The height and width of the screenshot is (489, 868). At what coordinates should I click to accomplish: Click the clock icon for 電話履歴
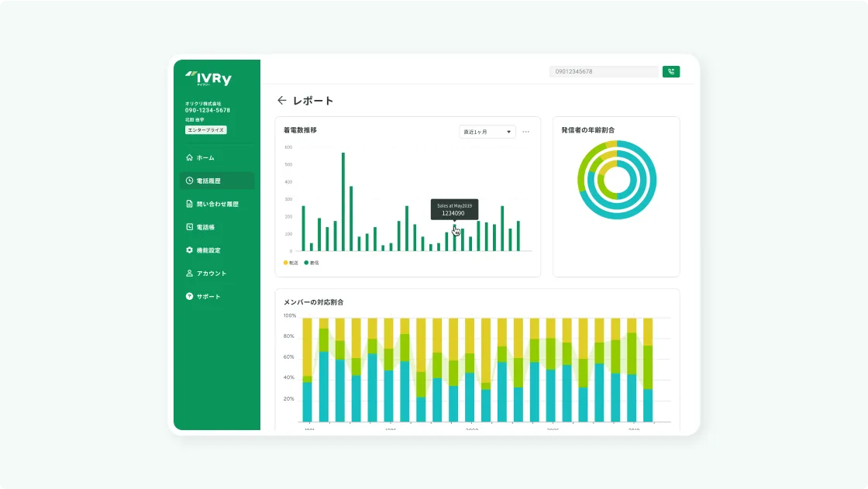pos(189,181)
